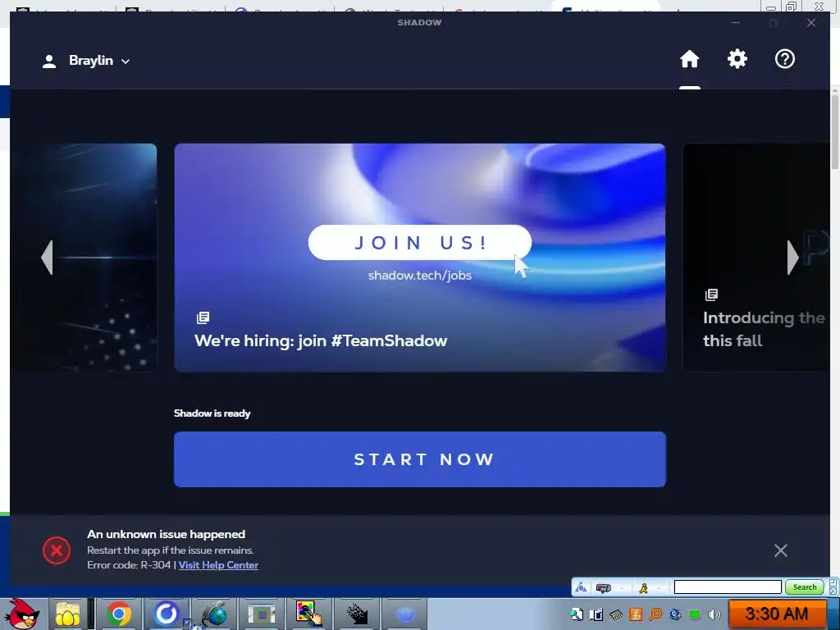Click news icon above Introducing headline
The image size is (840, 630).
[711, 294]
